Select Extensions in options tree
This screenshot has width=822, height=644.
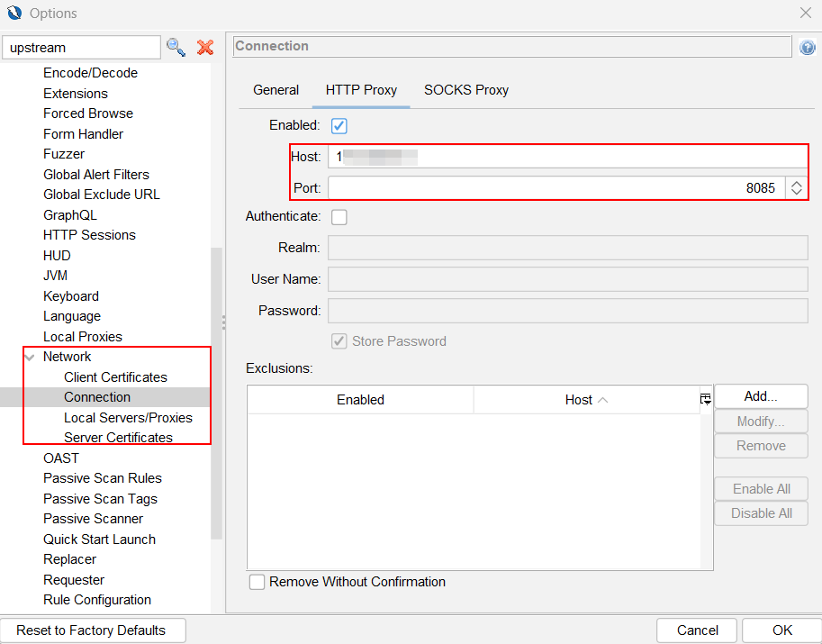pyautogui.click(x=76, y=94)
